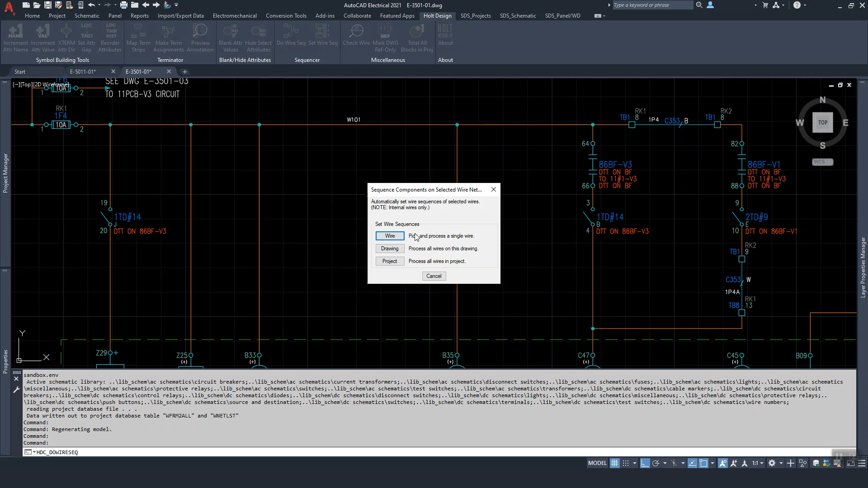Image resolution: width=868 pixels, height=488 pixels.
Task: Click the Drawing button in the dialog
Action: (390, 249)
